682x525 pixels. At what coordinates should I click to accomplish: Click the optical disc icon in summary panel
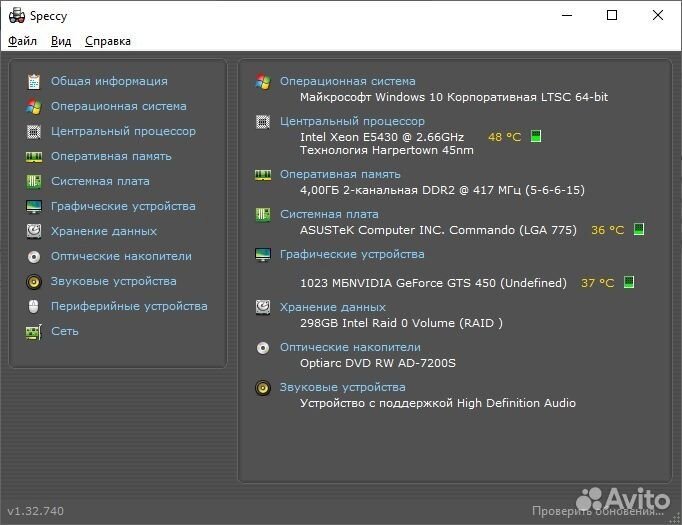pos(263,348)
